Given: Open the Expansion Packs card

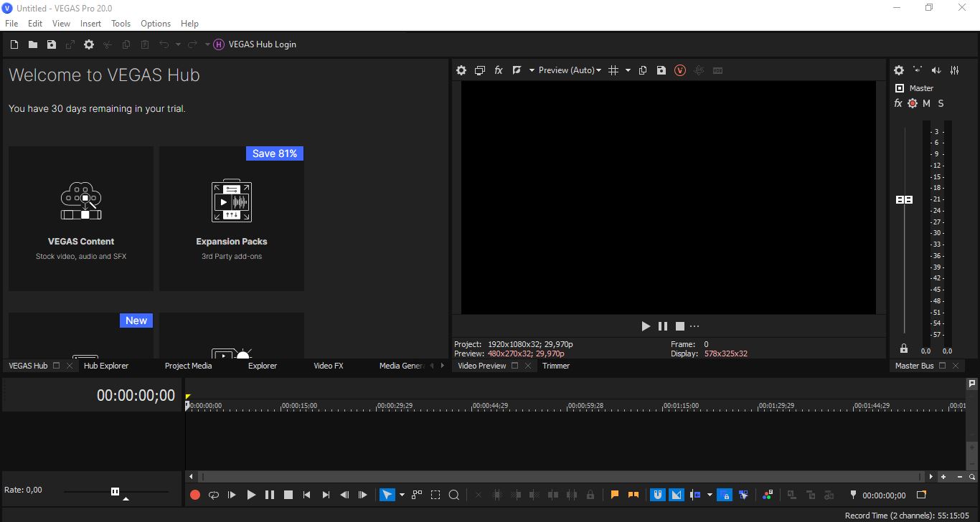Looking at the screenshot, I should 232,219.
